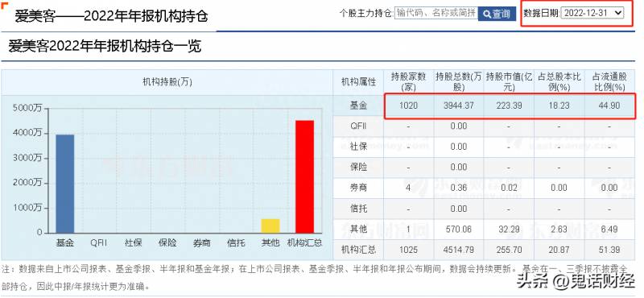Select the 信托 row label in the table
Image resolution: width=644 pixels, height=298 pixels.
(x=358, y=209)
